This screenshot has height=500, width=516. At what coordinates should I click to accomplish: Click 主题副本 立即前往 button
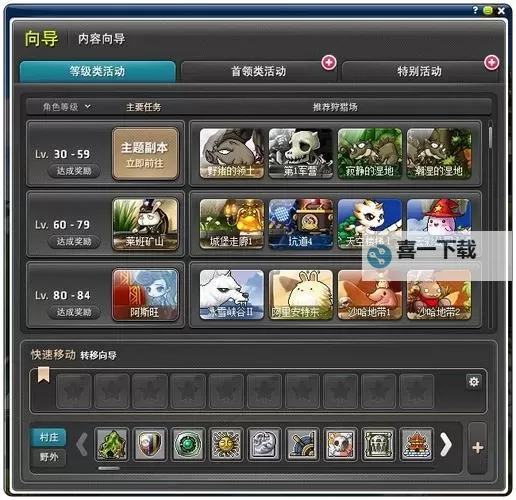(145, 154)
